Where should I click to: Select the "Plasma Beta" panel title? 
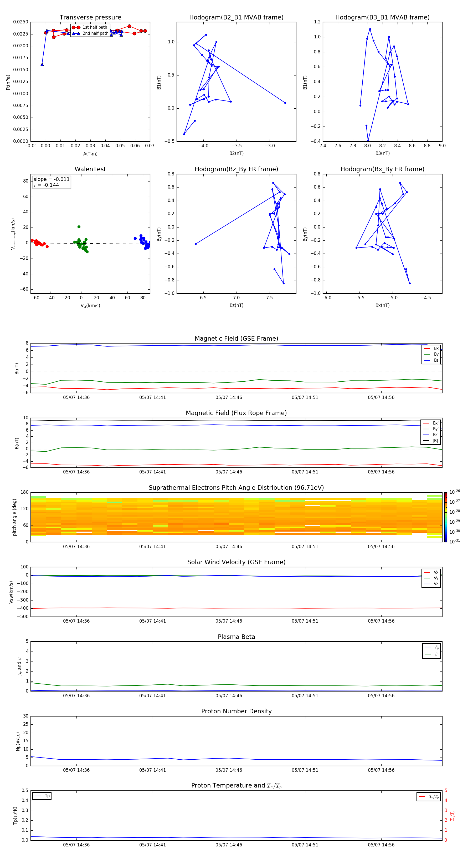(236, 637)
